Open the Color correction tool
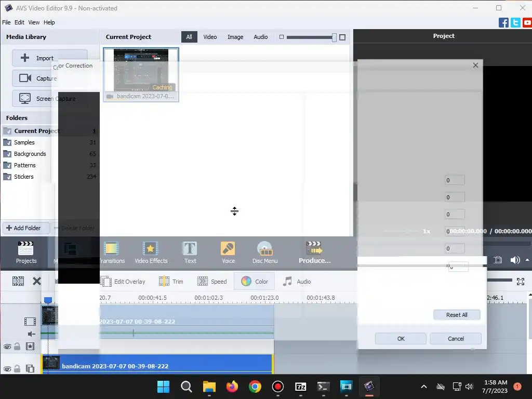Image resolution: width=532 pixels, height=399 pixels. 255,281
